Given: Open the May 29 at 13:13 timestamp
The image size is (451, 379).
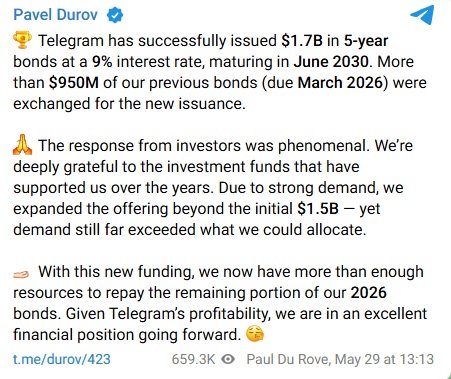Looking at the screenshot, I should pyautogui.click(x=384, y=359).
